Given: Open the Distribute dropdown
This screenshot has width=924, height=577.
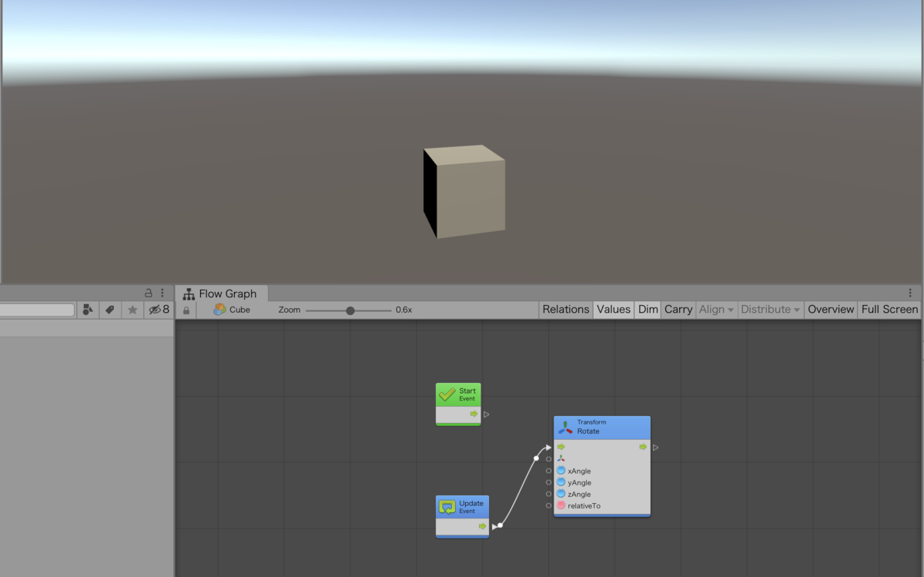Looking at the screenshot, I should click(x=770, y=309).
